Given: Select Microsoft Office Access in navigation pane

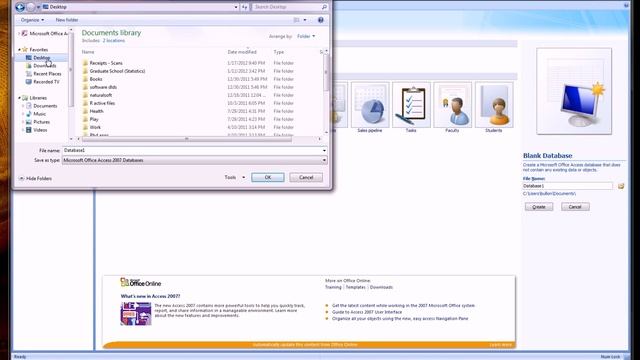Looking at the screenshot, I should point(45,33).
